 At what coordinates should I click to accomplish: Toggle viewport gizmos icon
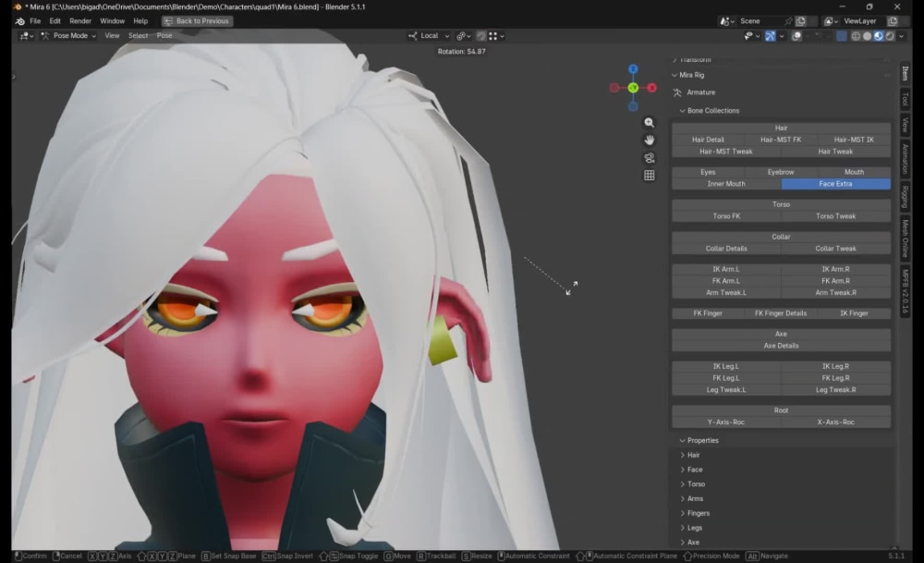pyautogui.click(x=771, y=36)
